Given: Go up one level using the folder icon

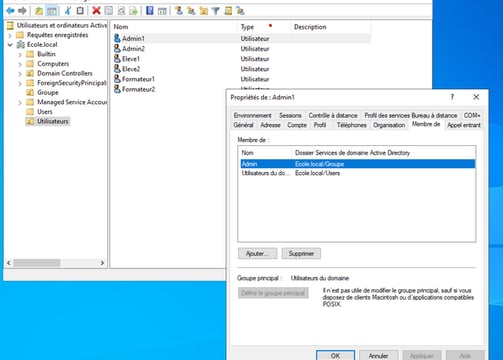Looking at the screenshot, I should (x=39, y=11).
